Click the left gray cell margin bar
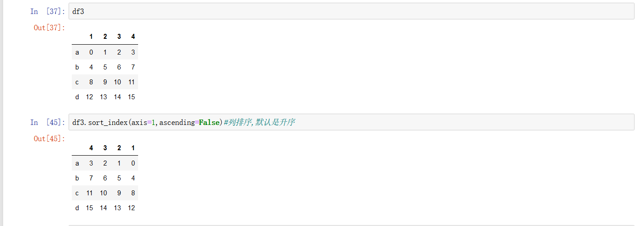644x226 pixels. click(1, 113)
